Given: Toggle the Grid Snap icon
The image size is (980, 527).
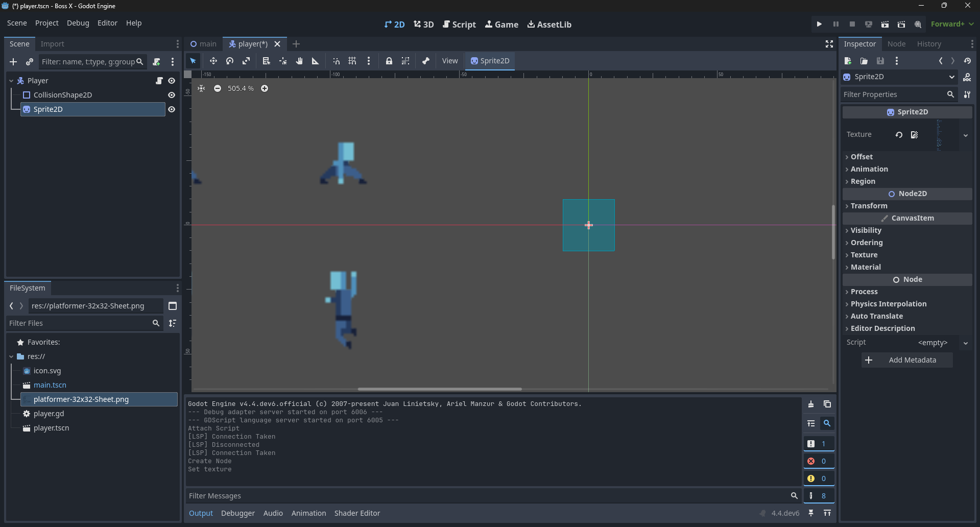Looking at the screenshot, I should point(352,61).
